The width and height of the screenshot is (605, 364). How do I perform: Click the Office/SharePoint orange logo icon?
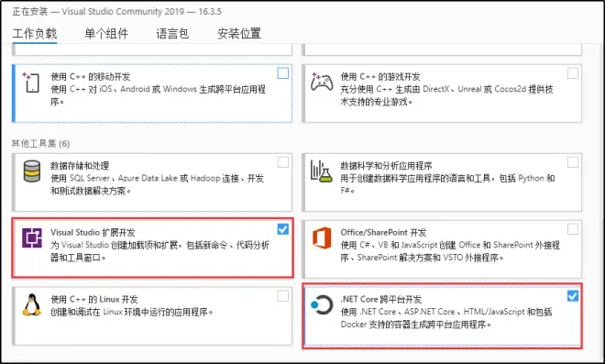(x=322, y=237)
